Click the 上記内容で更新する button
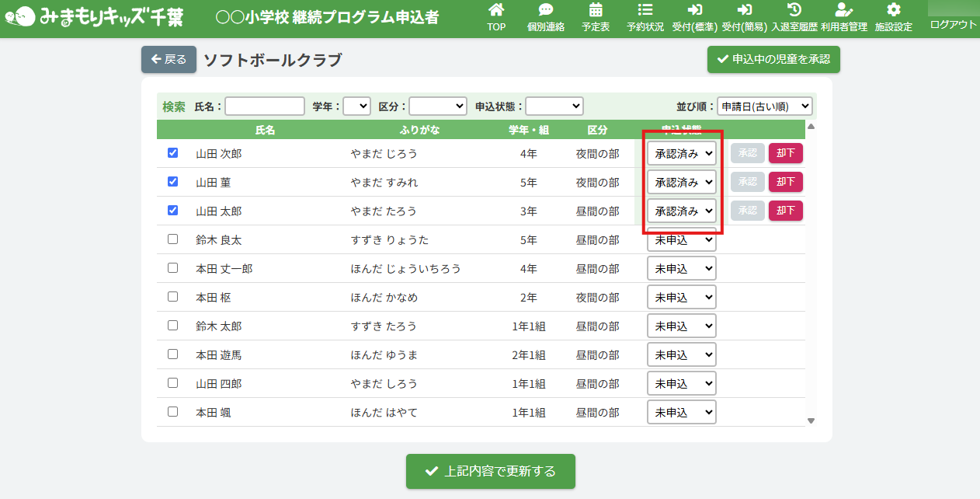The image size is (980, 499). (x=491, y=471)
